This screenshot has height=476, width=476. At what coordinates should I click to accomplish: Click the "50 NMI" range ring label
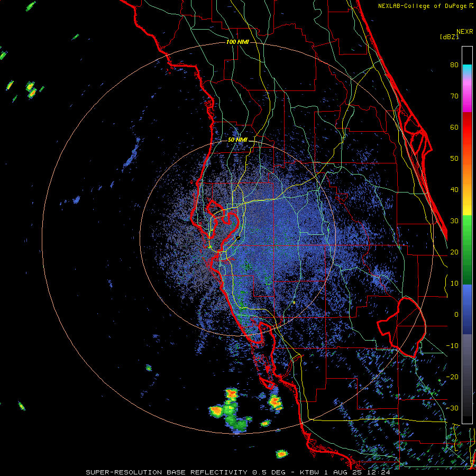pyautogui.click(x=237, y=140)
